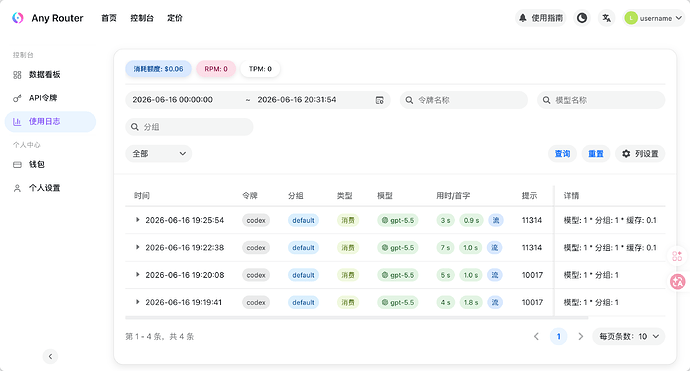Click the 模型 column header
690x371 pixels.
coord(385,196)
